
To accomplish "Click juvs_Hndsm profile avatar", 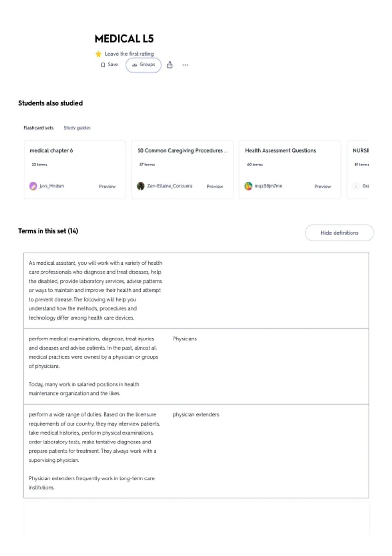I will (33, 186).
